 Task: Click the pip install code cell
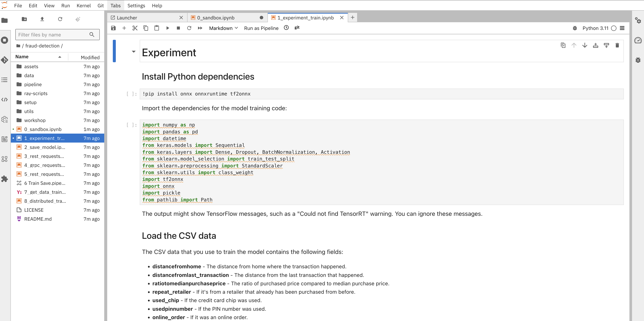click(x=382, y=94)
